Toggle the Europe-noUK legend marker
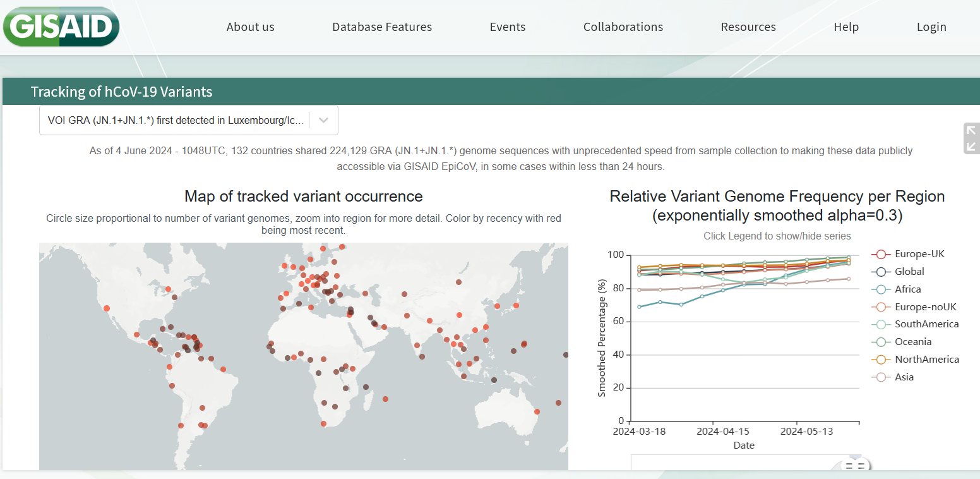980x479 pixels. coord(881,307)
